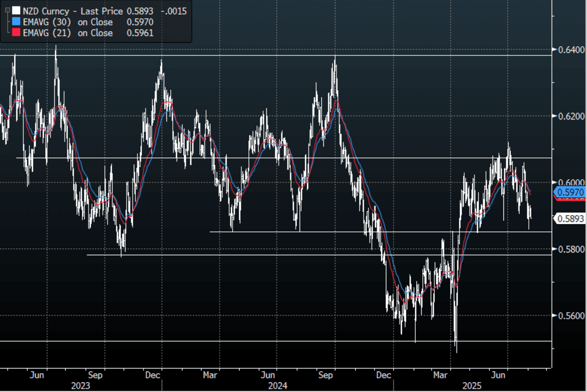Collapse the legend tree expander box
587x392 pixels.
tap(6, 10)
